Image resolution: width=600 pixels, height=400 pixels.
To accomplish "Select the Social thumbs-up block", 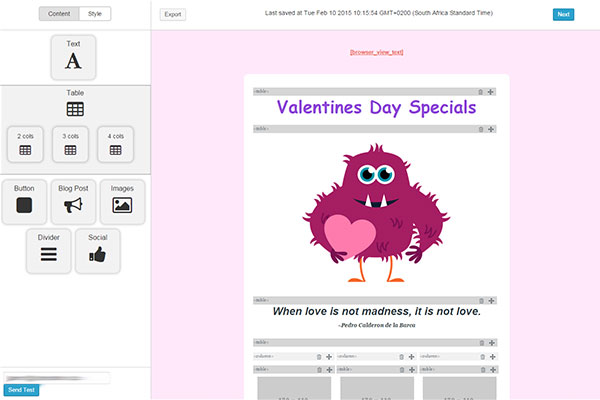I will (x=98, y=251).
